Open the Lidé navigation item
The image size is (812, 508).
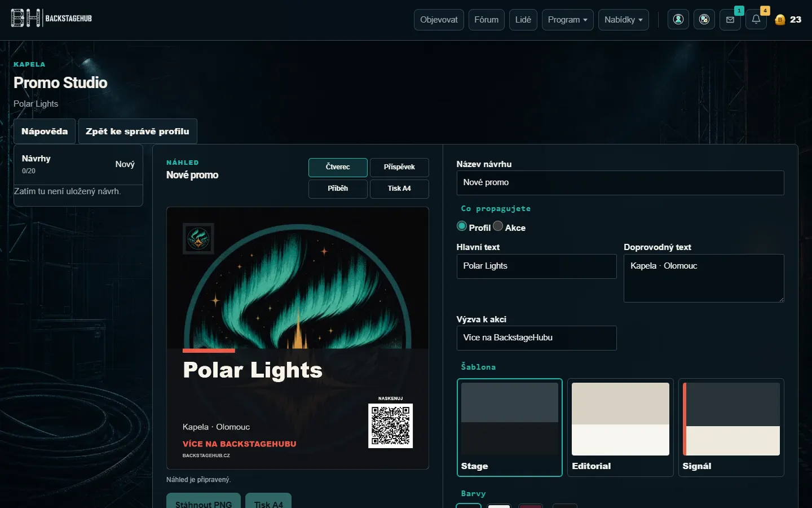click(x=523, y=19)
